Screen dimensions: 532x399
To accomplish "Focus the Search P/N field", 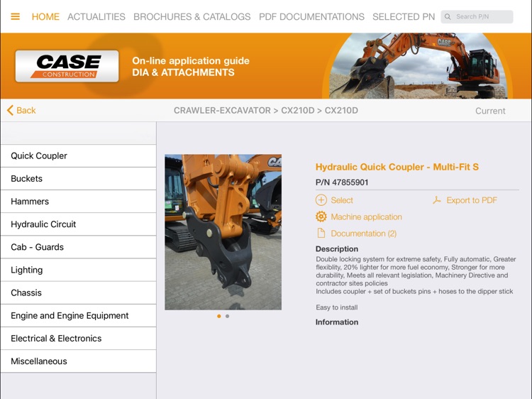I will (x=477, y=16).
